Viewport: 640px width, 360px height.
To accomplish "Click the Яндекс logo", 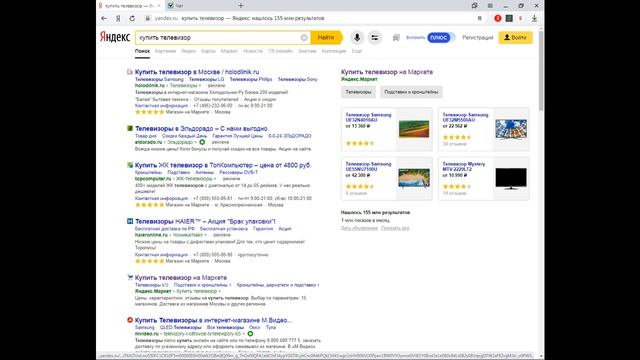I will [115, 37].
